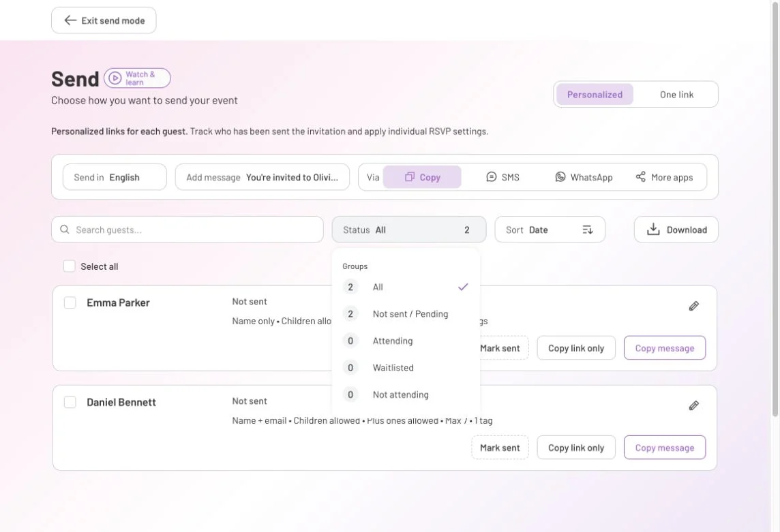Click the Exit send mode button
The height and width of the screenshot is (532, 780).
[x=104, y=20]
